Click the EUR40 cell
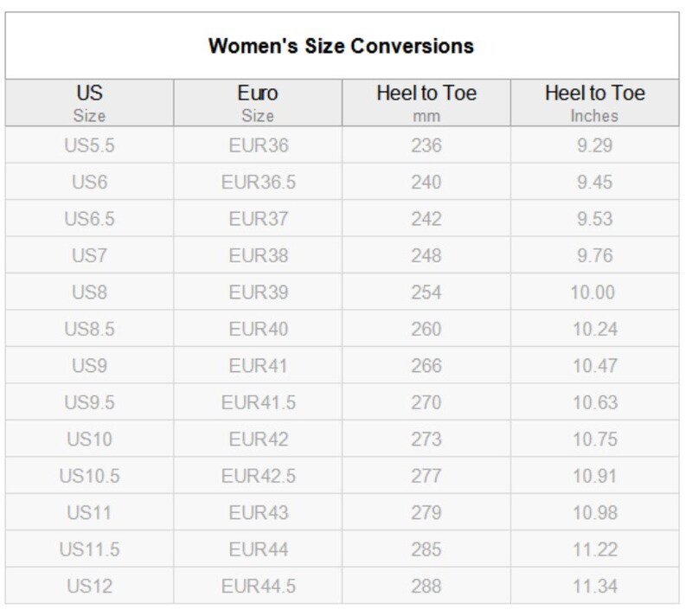 tap(258, 329)
